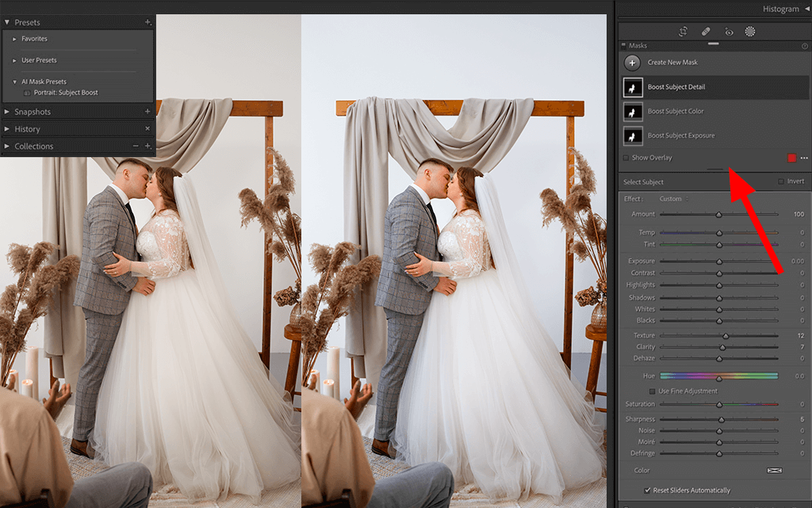Click the plus icon in the Presets header

147,22
